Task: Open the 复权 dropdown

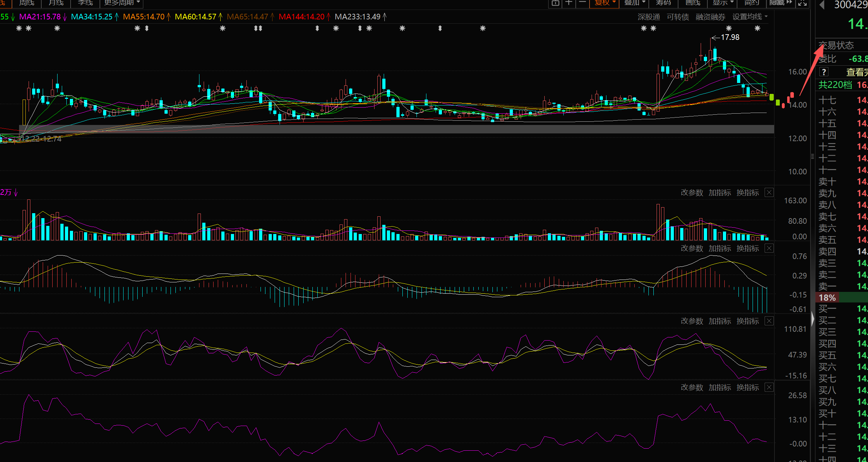Action: (x=605, y=3)
